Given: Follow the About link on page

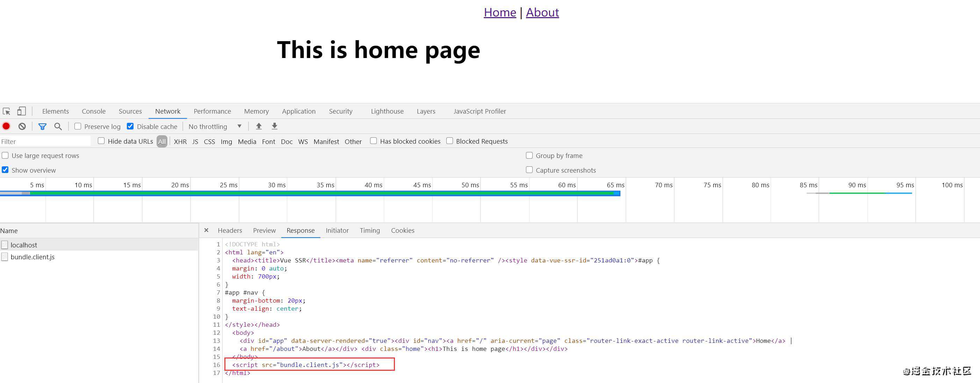Looking at the screenshot, I should (542, 13).
